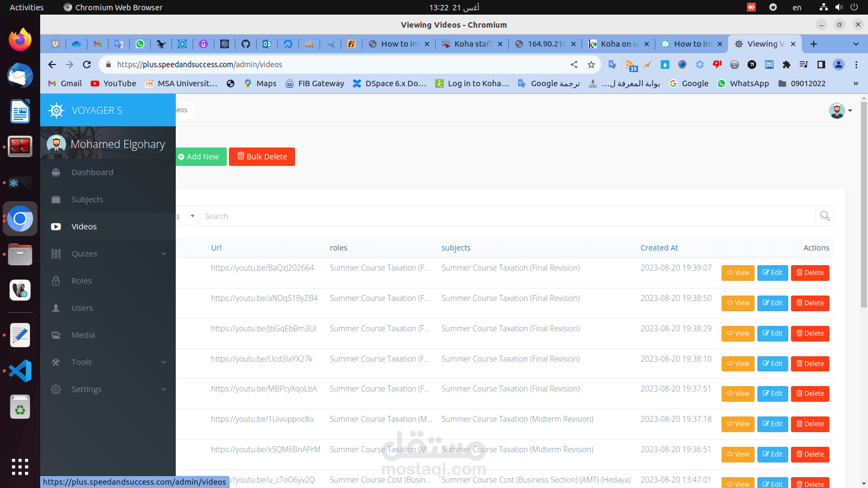Image resolution: width=868 pixels, height=488 pixels.
Task: Click the Add New button
Action: click(x=201, y=157)
